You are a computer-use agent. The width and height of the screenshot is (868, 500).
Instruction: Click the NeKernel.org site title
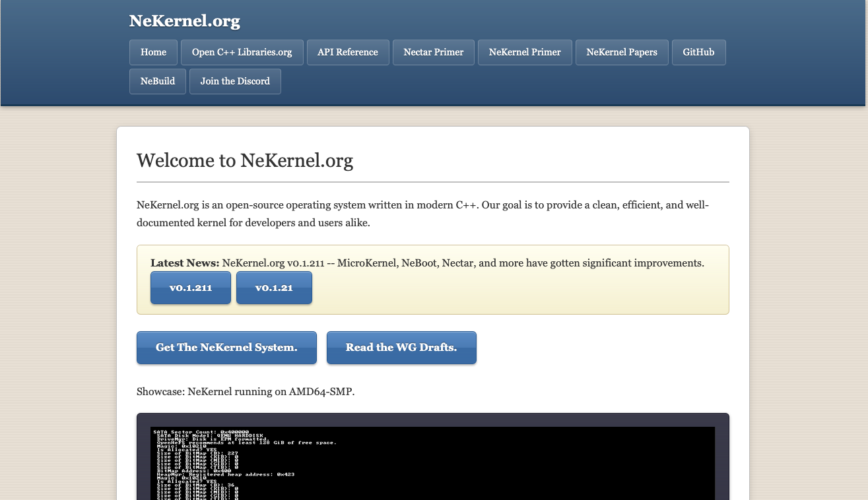click(184, 21)
